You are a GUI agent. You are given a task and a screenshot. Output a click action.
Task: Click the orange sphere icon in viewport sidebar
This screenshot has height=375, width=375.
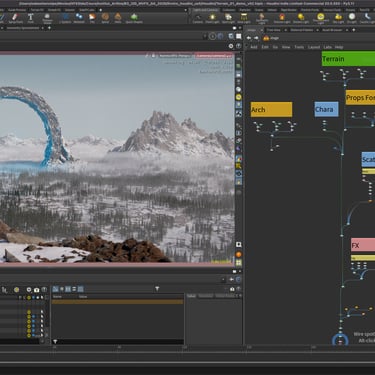click(x=239, y=255)
